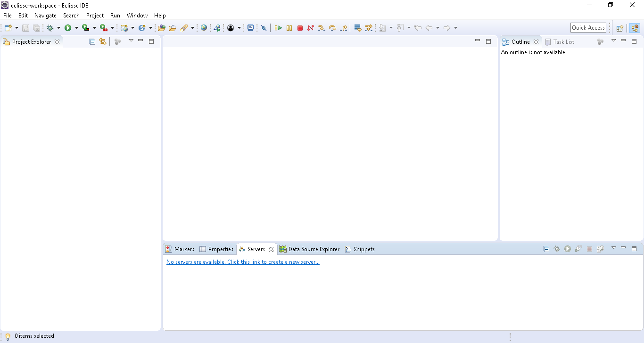
Task: Click the yellow Suspend icon
Action: (x=289, y=28)
